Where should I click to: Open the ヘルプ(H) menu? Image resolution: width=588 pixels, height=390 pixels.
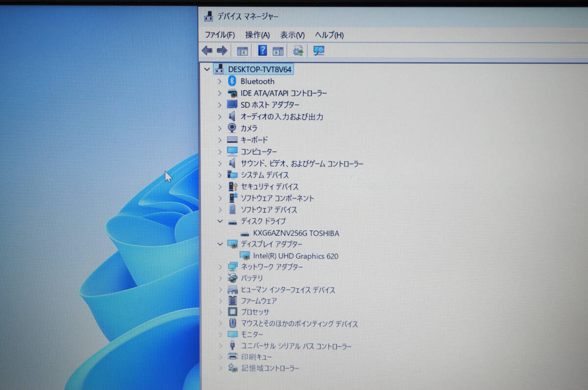click(329, 35)
